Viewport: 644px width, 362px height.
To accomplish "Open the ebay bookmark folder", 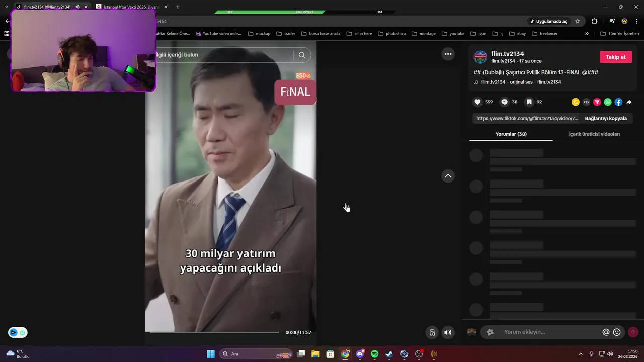I will point(518,34).
